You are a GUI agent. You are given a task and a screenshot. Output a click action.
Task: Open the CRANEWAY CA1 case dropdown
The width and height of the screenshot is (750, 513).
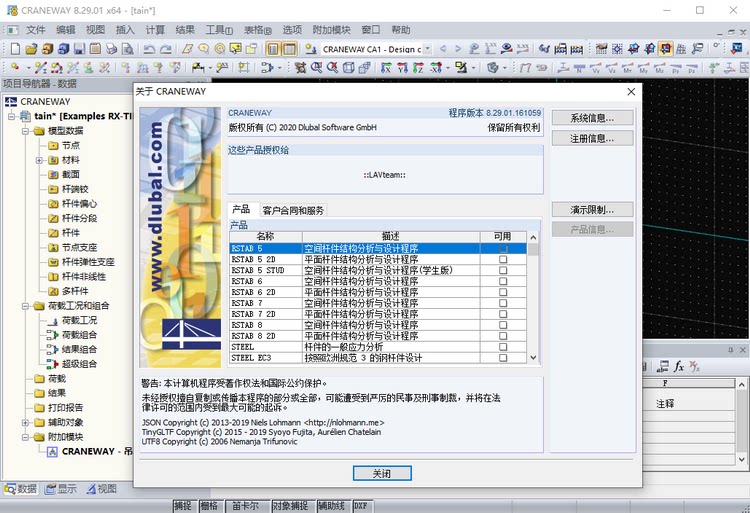pos(428,49)
